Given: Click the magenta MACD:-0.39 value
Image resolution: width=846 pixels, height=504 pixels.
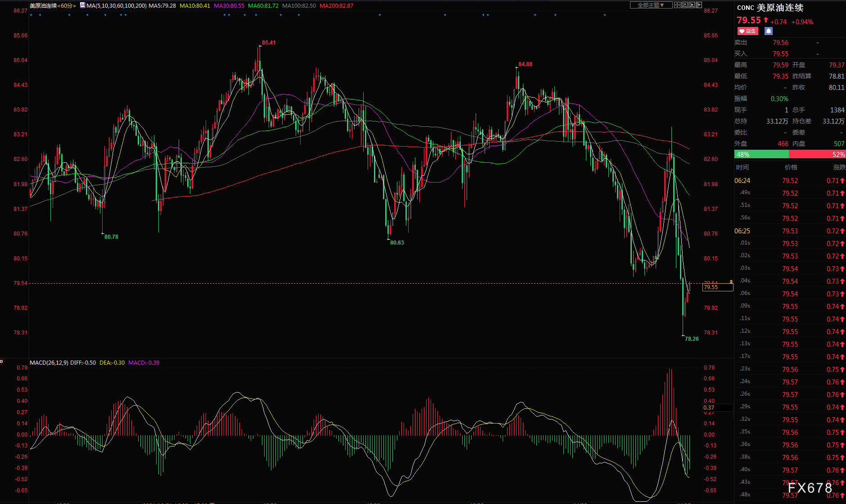Looking at the screenshot, I should coord(144,363).
